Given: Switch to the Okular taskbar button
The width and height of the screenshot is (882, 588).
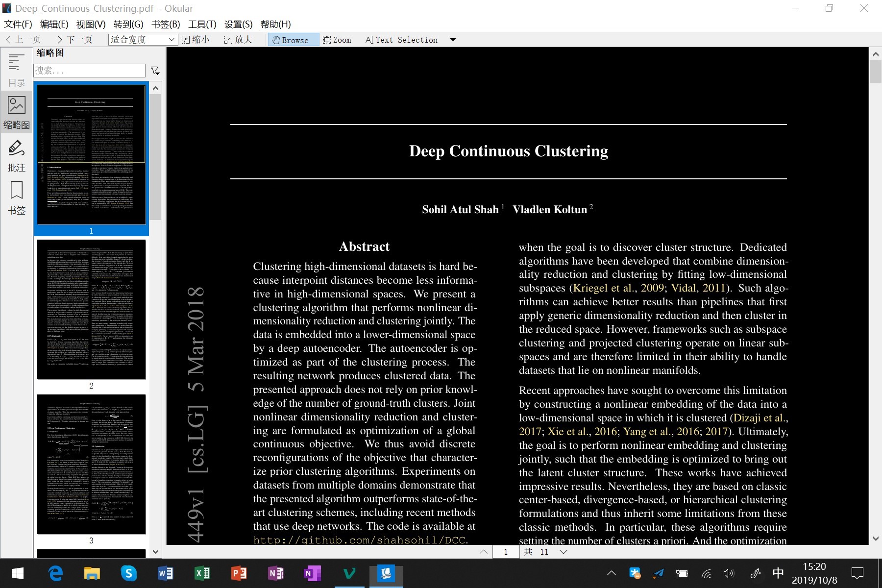Looking at the screenshot, I should pos(386,573).
